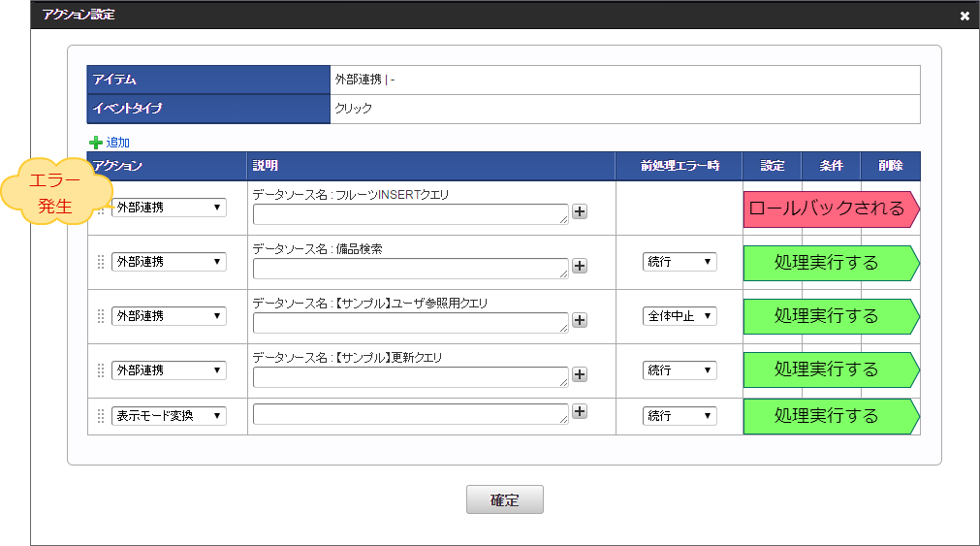Open 続行 error dropdown in 更新クエリ row
The image size is (980, 546).
point(680,370)
